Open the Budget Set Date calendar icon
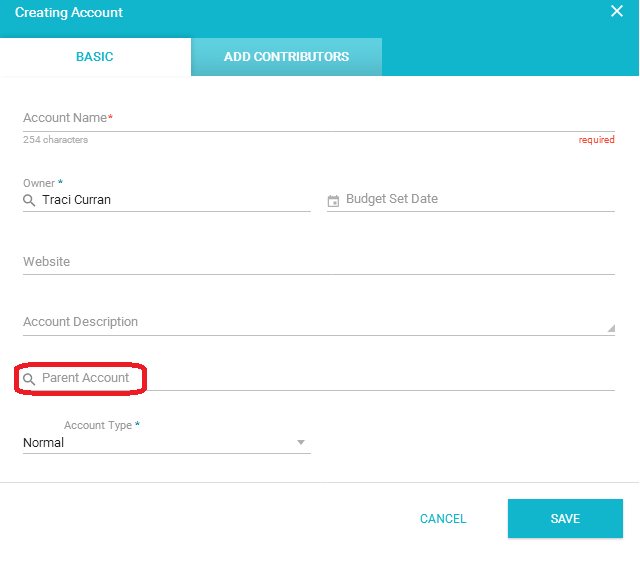This screenshot has width=640, height=564. [333, 201]
